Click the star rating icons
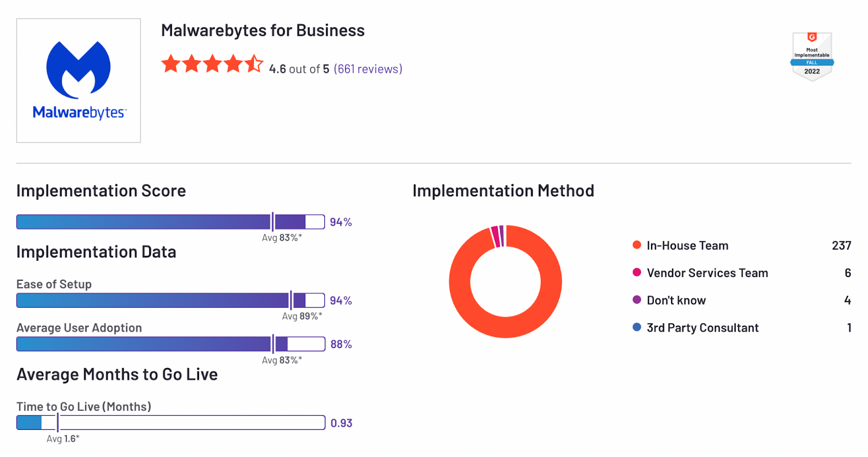The width and height of the screenshot is (868, 457). (x=212, y=64)
